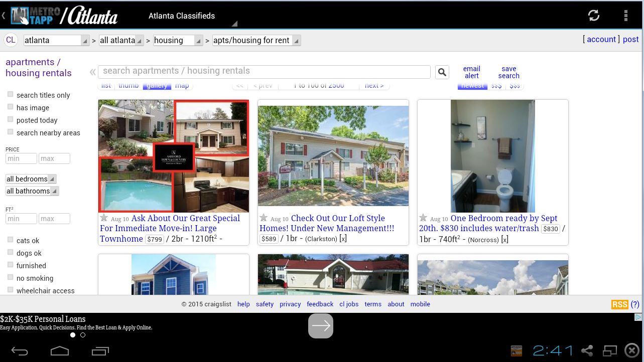Open the Ashford Town & Country listing photo
The height and width of the screenshot is (362, 644).
174,156
